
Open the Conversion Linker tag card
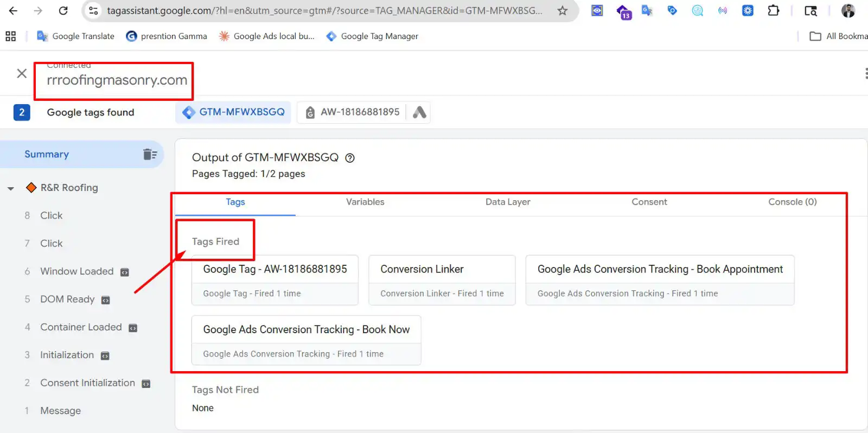[x=442, y=281]
